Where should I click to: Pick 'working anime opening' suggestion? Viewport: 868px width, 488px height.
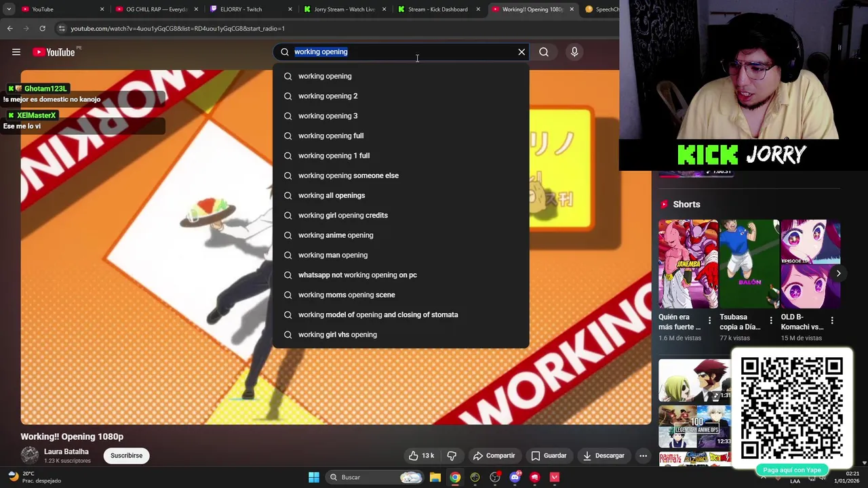click(401, 235)
